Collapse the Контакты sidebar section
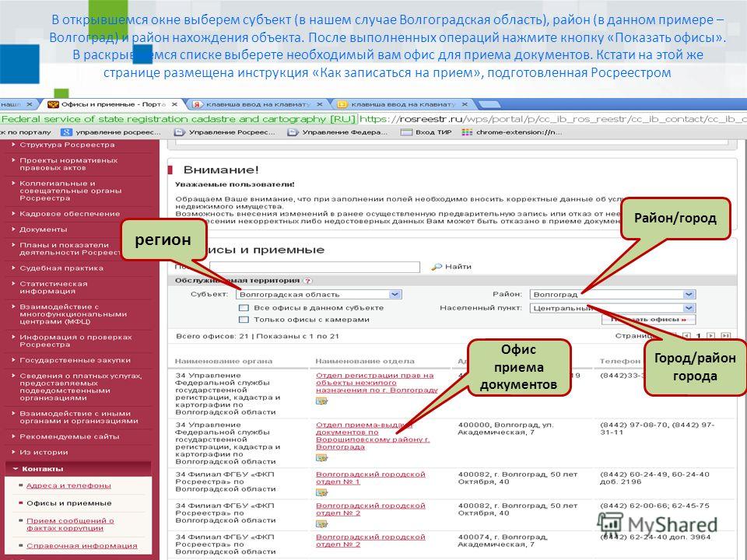 click(x=79, y=469)
